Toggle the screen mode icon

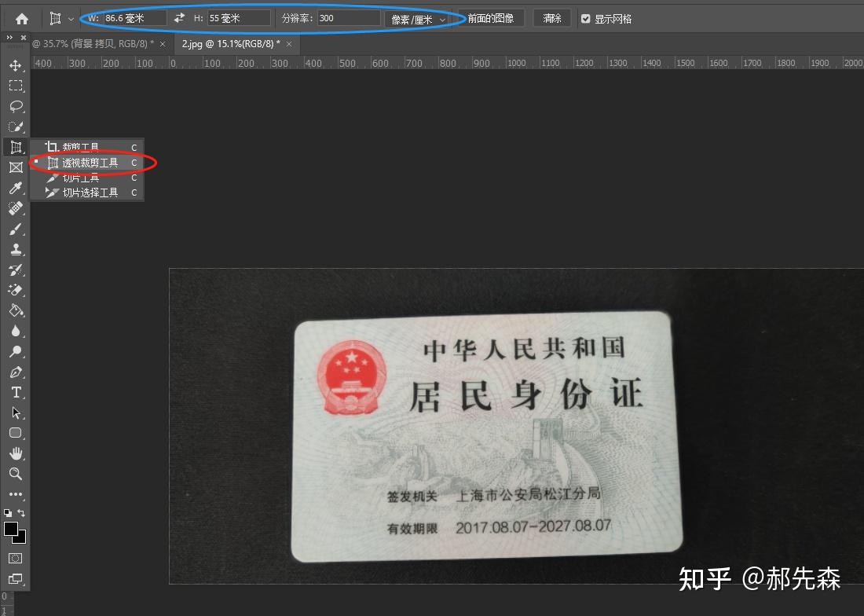(x=16, y=579)
